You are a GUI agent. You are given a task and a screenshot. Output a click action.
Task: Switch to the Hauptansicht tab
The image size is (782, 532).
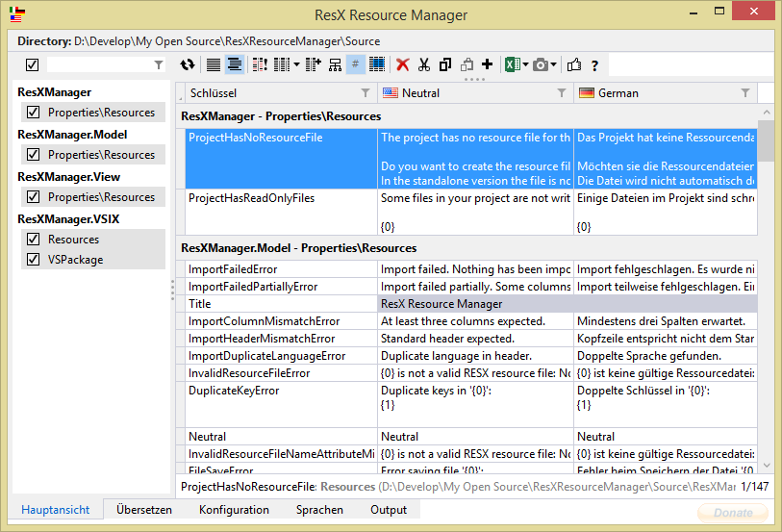tap(56, 510)
